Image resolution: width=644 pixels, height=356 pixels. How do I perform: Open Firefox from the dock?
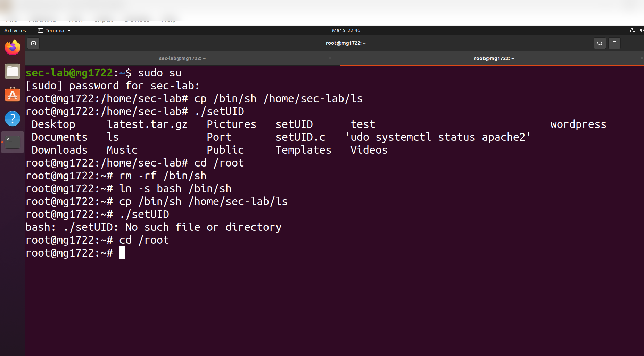coord(13,48)
